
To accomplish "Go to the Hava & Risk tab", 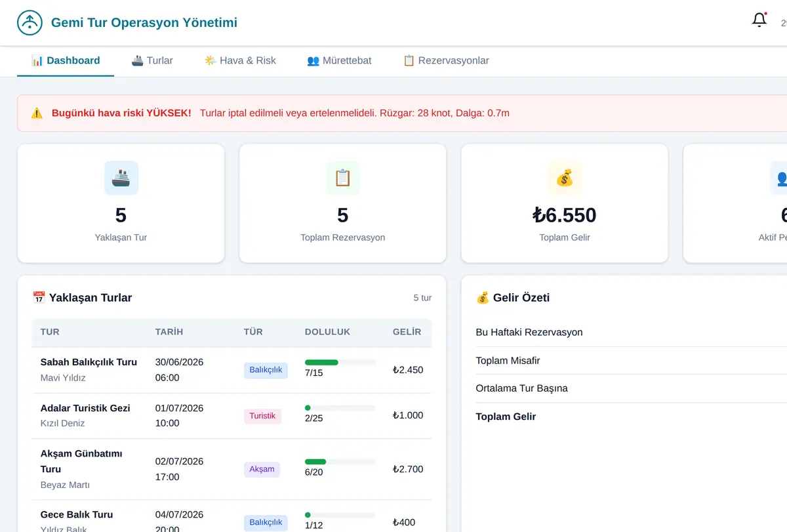I will point(240,60).
